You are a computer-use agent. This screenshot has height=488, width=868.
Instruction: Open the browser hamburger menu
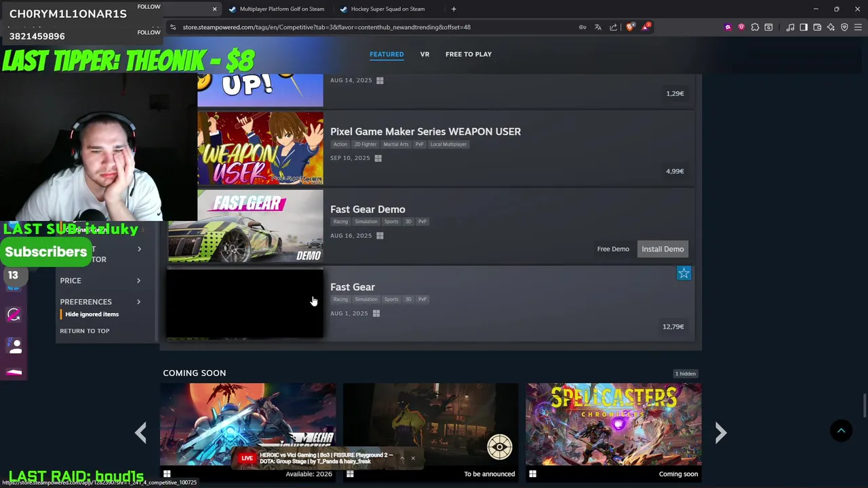pos(858,27)
